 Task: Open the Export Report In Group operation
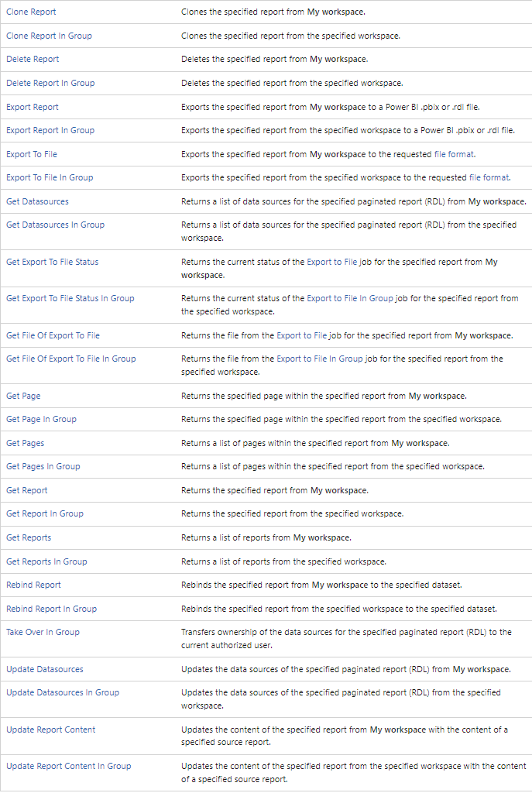pyautogui.click(x=50, y=130)
